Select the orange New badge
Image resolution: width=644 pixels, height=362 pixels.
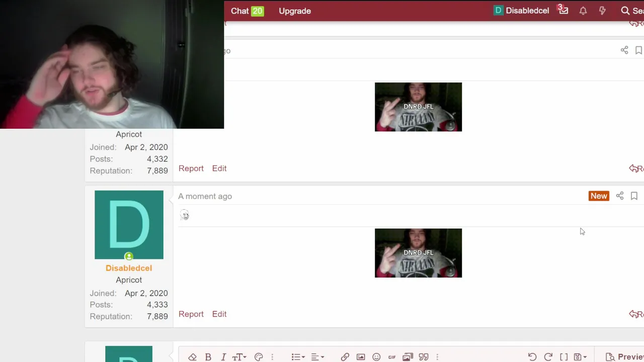(x=599, y=196)
